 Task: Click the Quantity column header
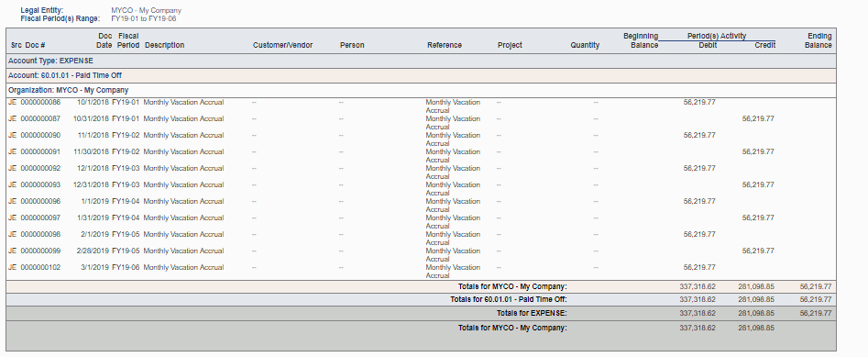tap(585, 46)
